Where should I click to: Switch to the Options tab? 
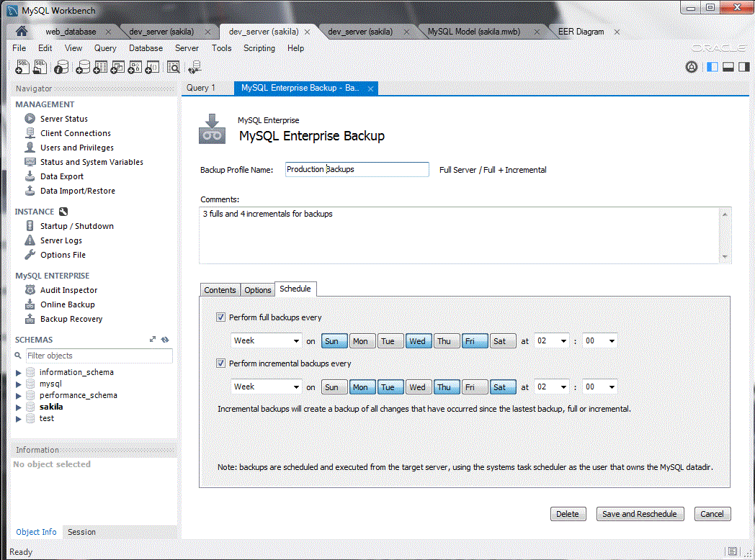point(257,290)
